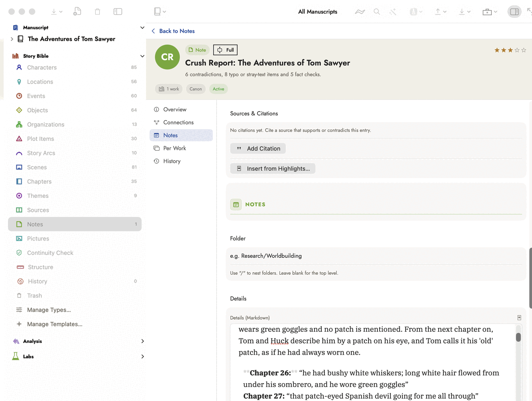Viewport: 532px width, 401px height.
Task: Toggle the right inspector panel
Action: pyautogui.click(x=515, y=12)
